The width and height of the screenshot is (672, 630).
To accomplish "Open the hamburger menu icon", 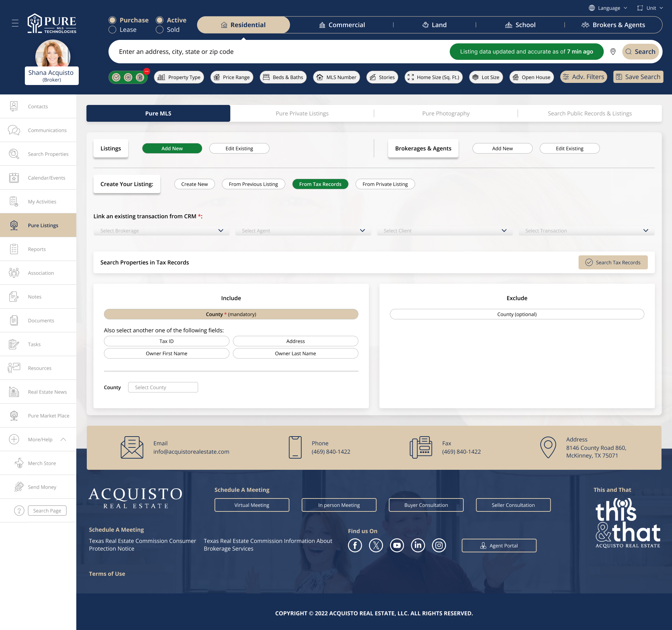I will [15, 23].
